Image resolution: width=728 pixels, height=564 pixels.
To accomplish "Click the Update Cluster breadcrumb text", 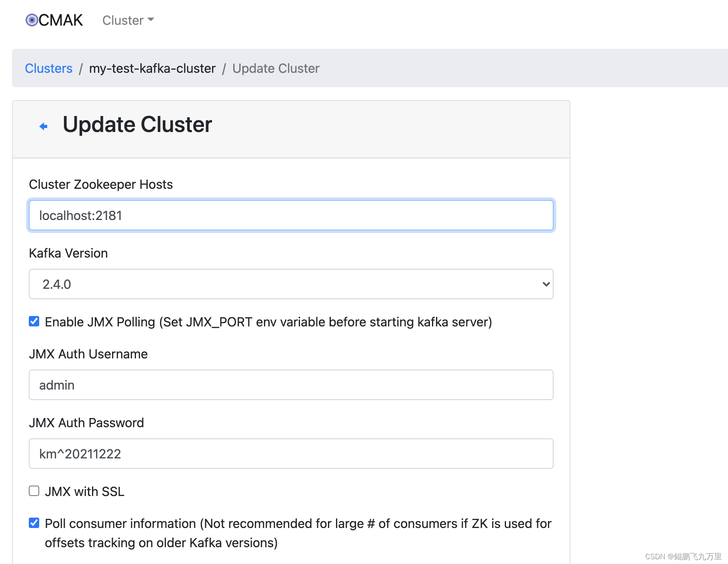I will coord(276,68).
